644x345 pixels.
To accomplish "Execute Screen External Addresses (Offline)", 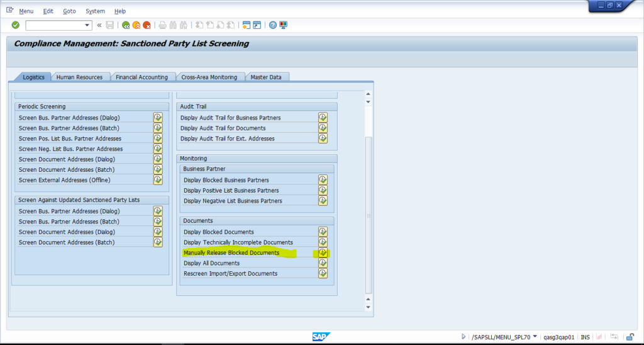I will point(158,179).
